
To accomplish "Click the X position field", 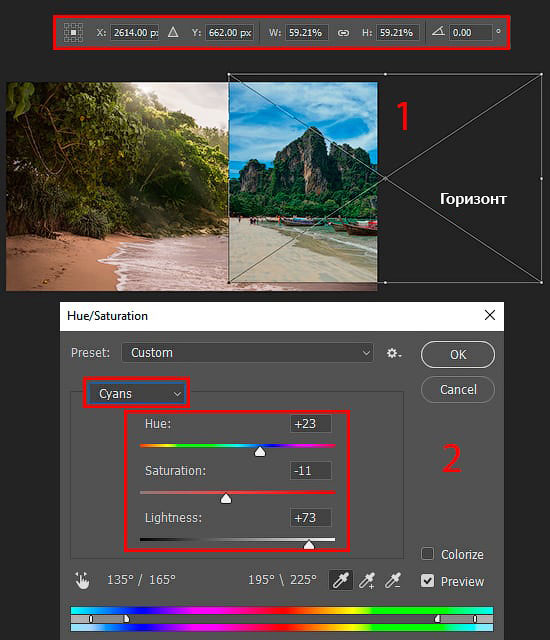I will (135, 33).
